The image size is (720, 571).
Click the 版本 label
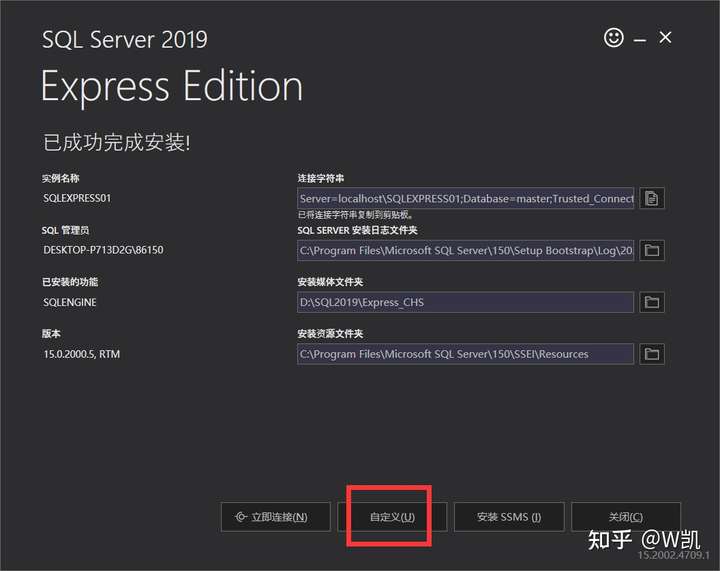[51, 334]
